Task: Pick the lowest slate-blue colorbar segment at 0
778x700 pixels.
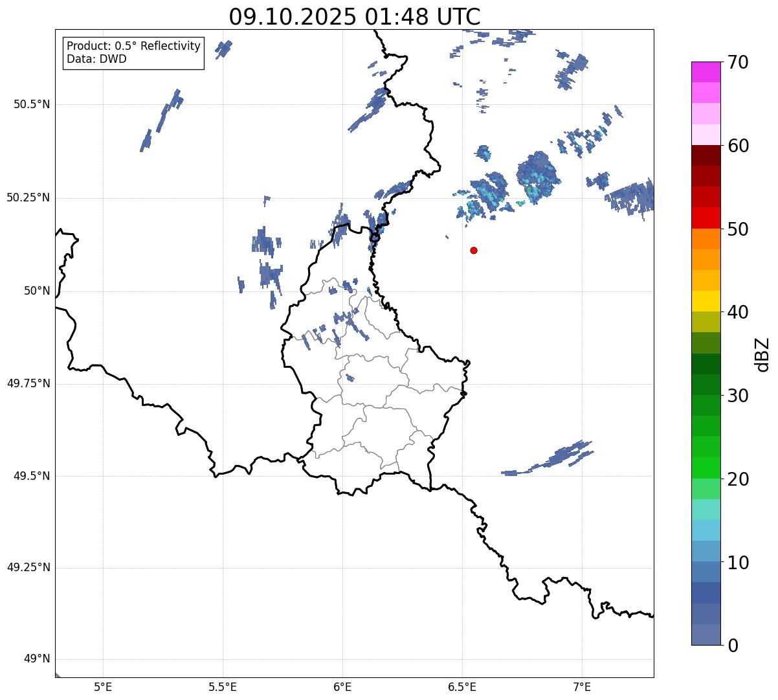Action: point(706,635)
